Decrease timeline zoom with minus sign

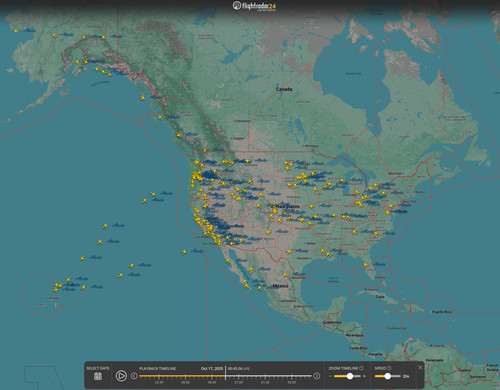click(x=330, y=376)
